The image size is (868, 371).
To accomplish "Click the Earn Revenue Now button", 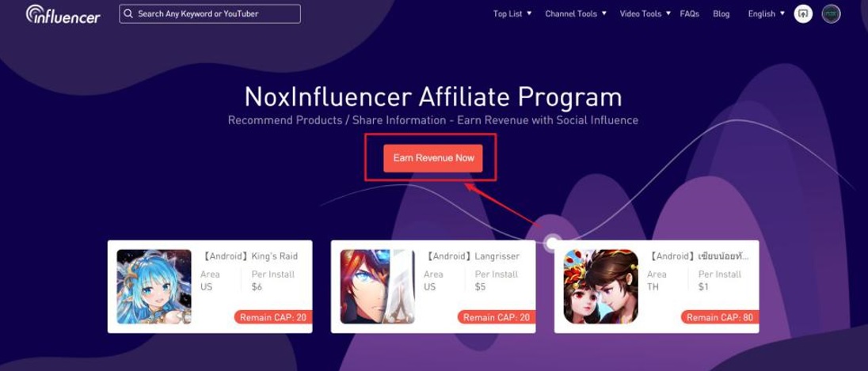I will pos(433,158).
